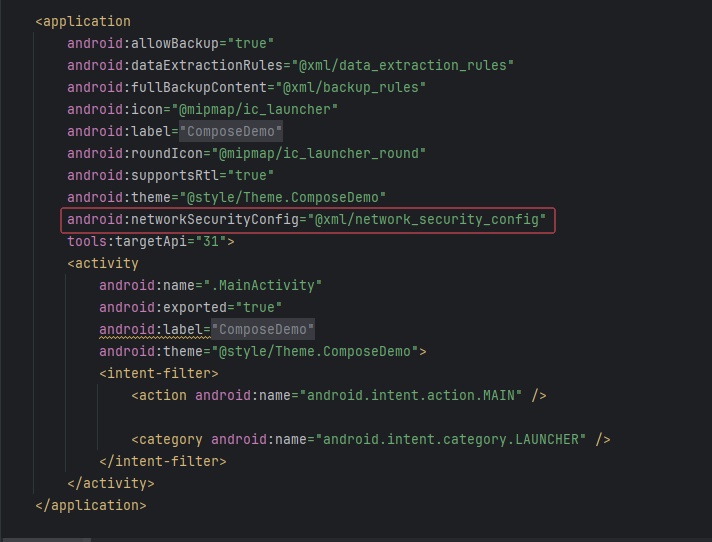Click the ".MainActivity" name value
Viewport: 712px width, 542px height.
pyautogui.click(x=263, y=286)
